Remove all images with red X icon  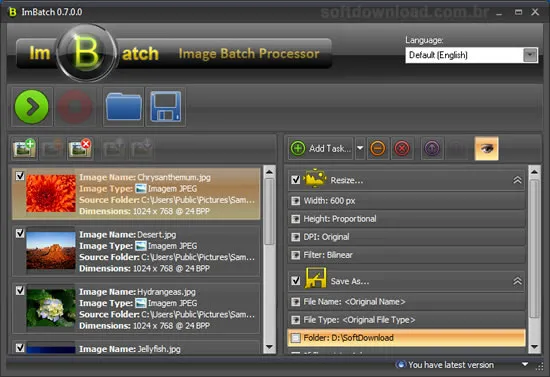[x=80, y=148]
